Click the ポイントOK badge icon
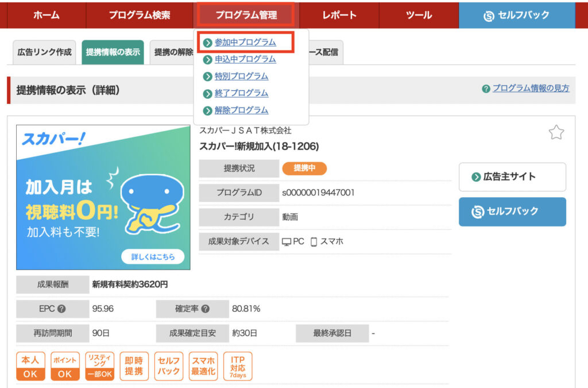This screenshot has height=388, width=588. [x=65, y=366]
